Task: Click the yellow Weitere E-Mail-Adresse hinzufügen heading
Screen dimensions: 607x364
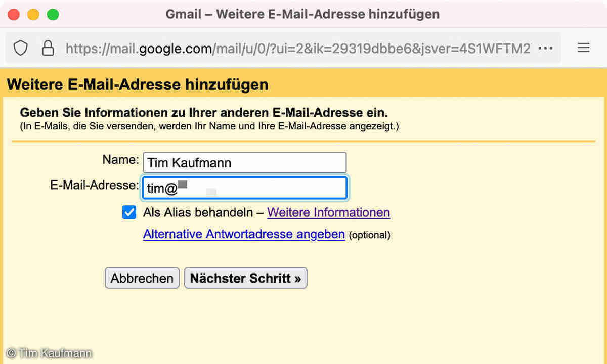Action: click(x=138, y=84)
